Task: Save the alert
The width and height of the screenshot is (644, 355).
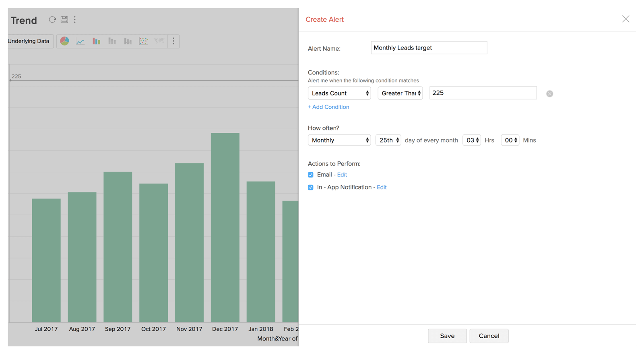Action: point(447,336)
